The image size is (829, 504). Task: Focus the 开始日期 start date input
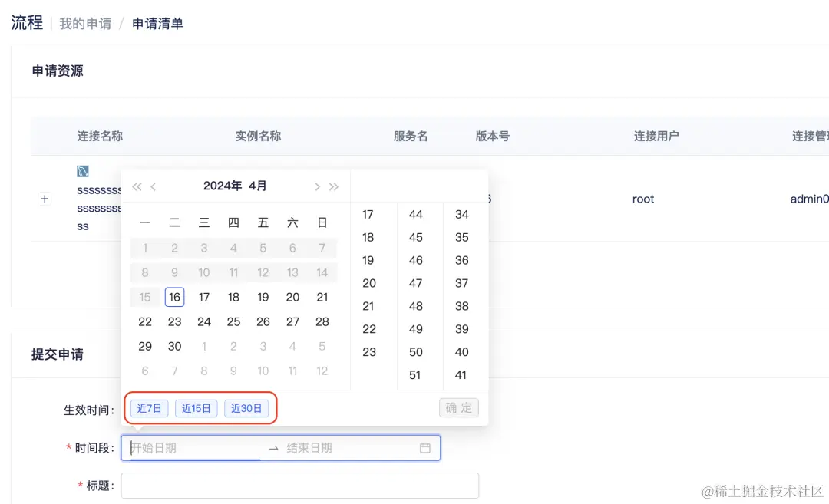click(x=196, y=448)
